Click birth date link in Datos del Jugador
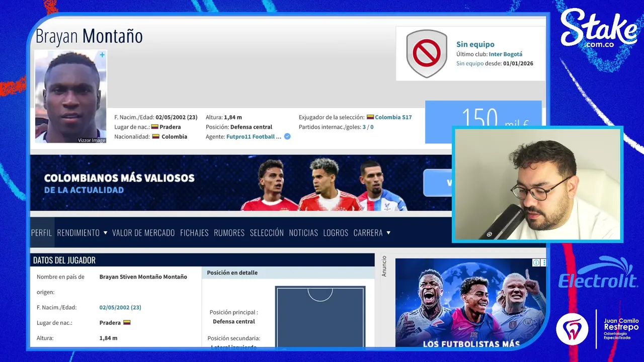This screenshot has width=644, height=362. click(120, 307)
